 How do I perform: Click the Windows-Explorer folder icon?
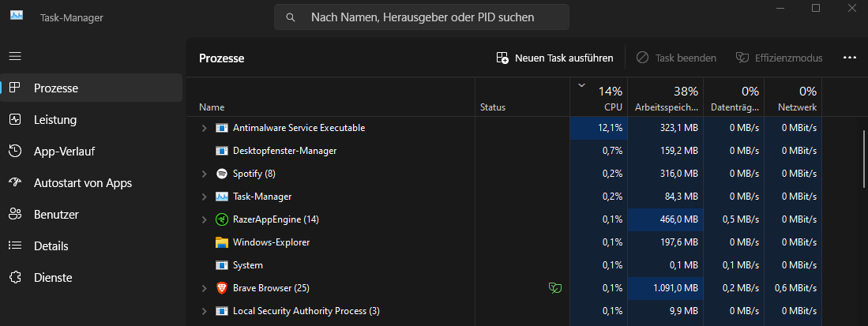point(222,242)
